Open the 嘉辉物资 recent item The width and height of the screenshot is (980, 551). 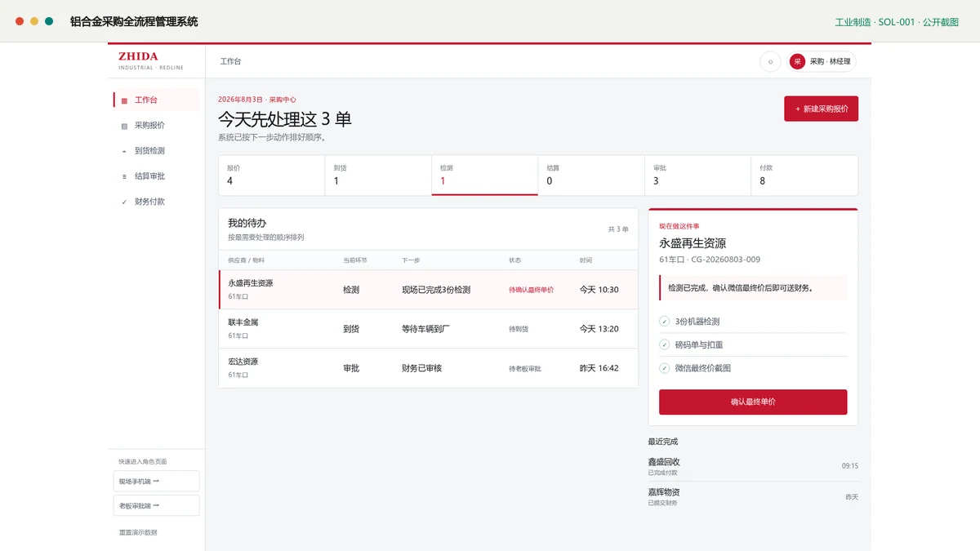753,496
